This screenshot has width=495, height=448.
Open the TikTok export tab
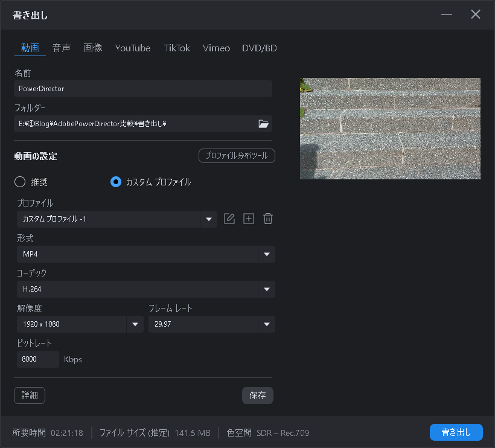pos(176,48)
